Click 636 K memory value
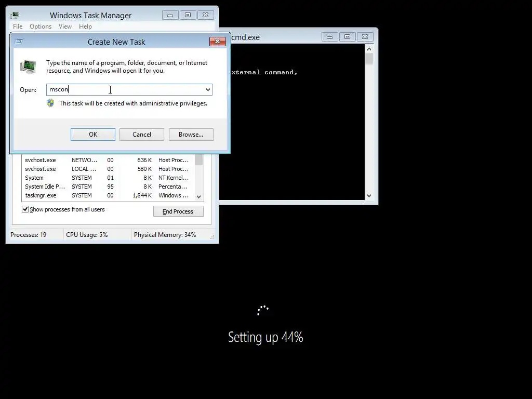Image resolution: width=532 pixels, height=399 pixels. [x=144, y=160]
